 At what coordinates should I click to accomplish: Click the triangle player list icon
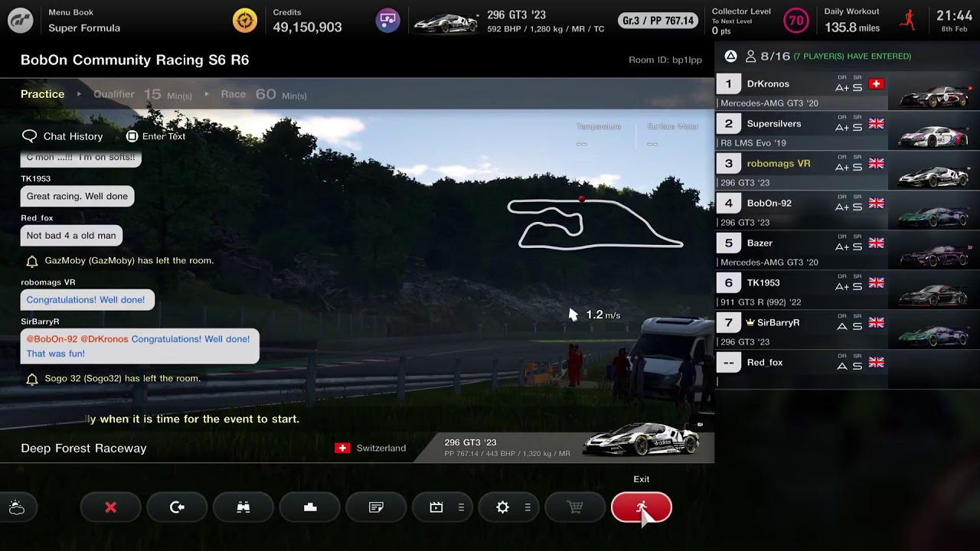730,56
